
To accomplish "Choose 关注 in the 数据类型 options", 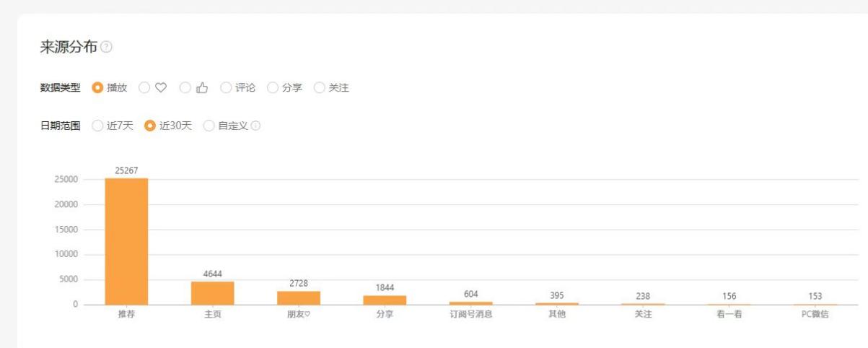I will [320, 87].
